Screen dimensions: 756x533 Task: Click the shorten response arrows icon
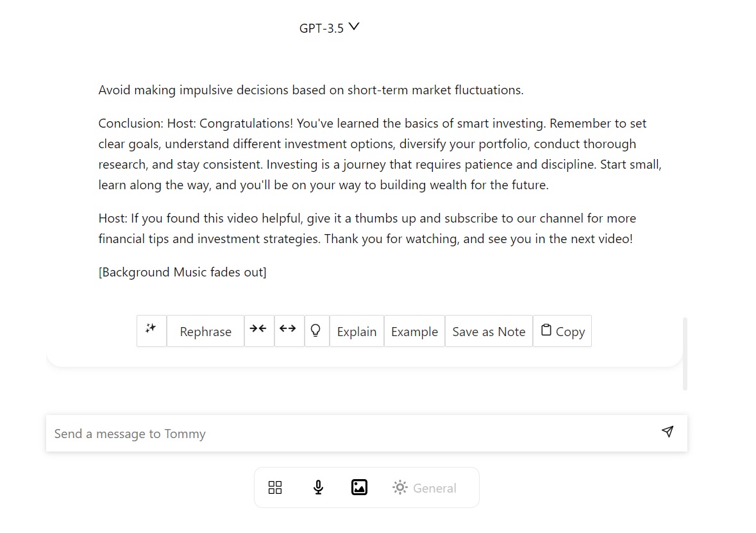coord(259,328)
